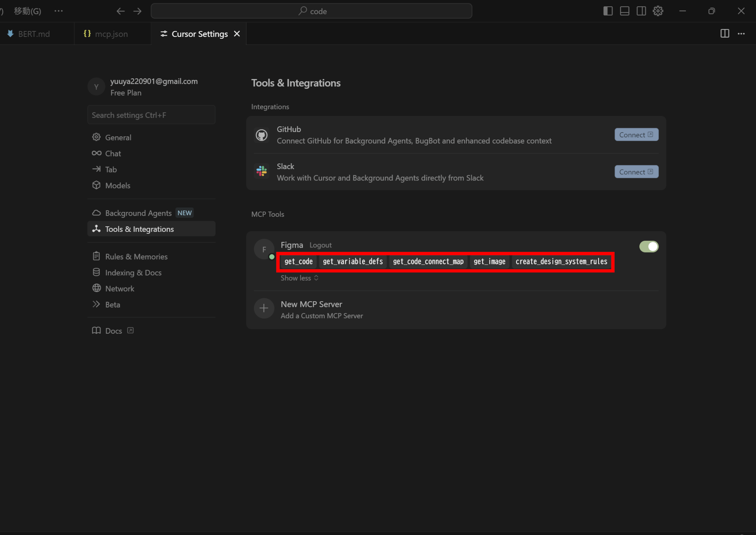Open the 移動(G) menu
This screenshot has height=535, width=756.
point(27,11)
